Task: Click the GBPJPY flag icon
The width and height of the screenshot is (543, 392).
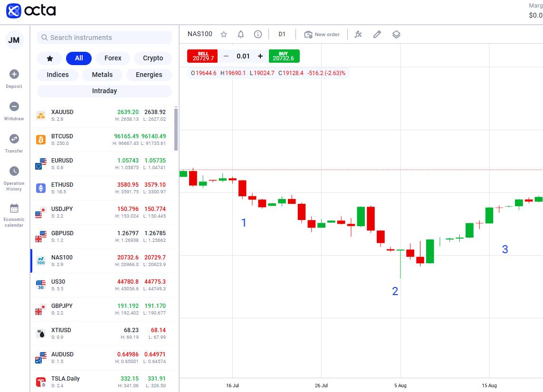Action: (x=41, y=309)
